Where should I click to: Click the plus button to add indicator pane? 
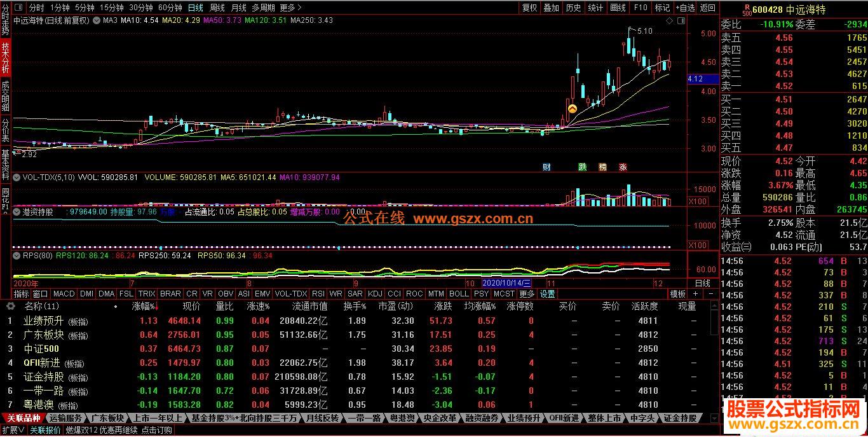point(695,294)
